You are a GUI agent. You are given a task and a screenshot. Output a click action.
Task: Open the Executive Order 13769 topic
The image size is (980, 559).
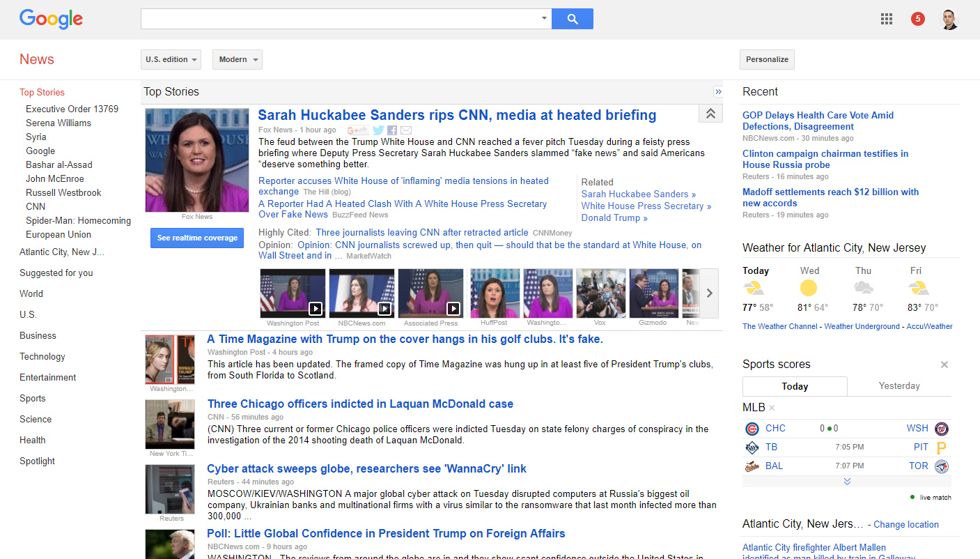click(x=72, y=109)
